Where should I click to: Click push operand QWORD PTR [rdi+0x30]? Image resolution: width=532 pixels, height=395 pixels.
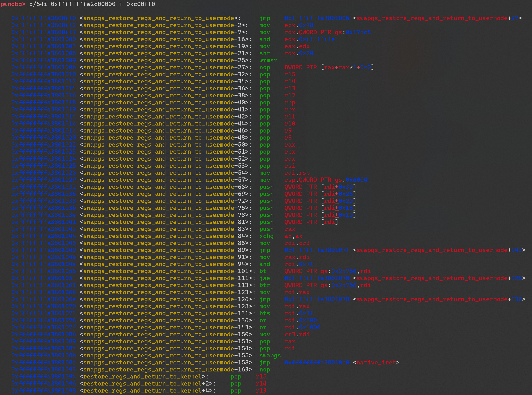click(x=320, y=187)
